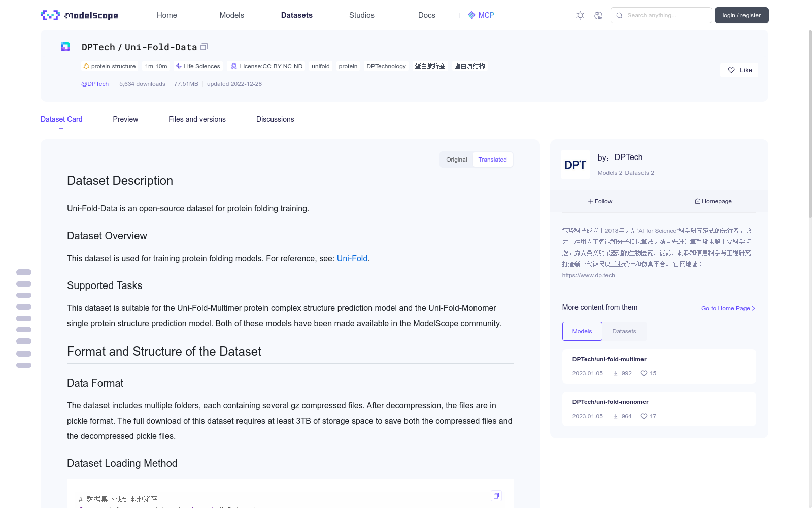Follow the Uni-Fold hyperlink

pos(352,258)
